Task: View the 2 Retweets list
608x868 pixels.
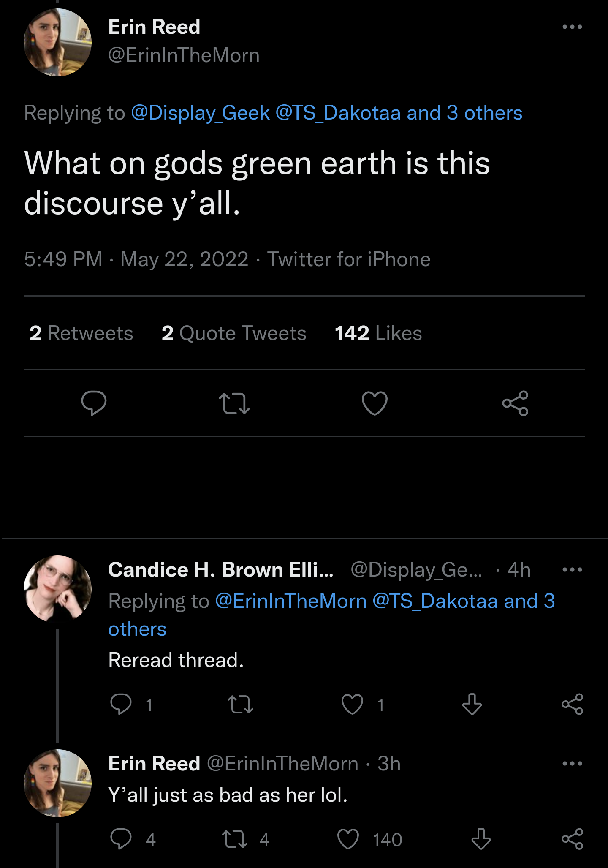Action: pyautogui.click(x=81, y=333)
